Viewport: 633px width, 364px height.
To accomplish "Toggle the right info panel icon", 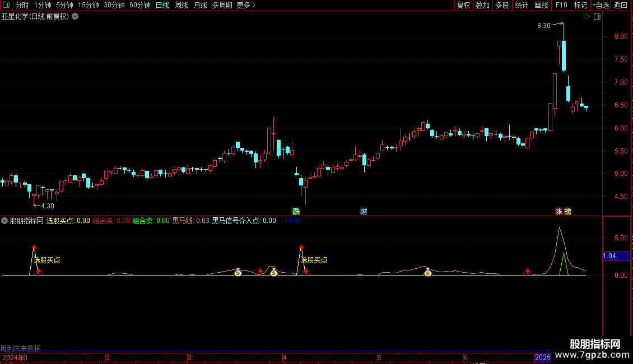I will (597, 17).
